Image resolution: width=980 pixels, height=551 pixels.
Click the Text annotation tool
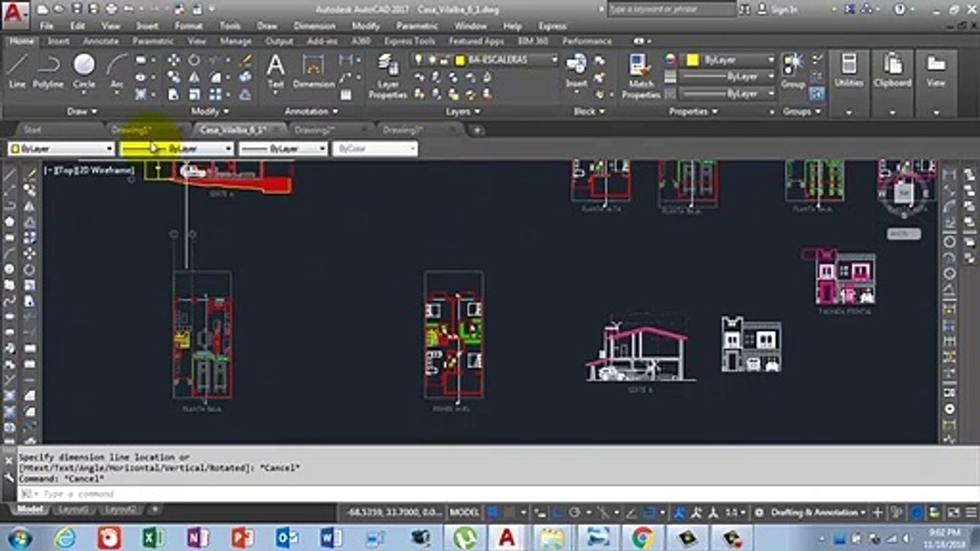click(x=276, y=71)
